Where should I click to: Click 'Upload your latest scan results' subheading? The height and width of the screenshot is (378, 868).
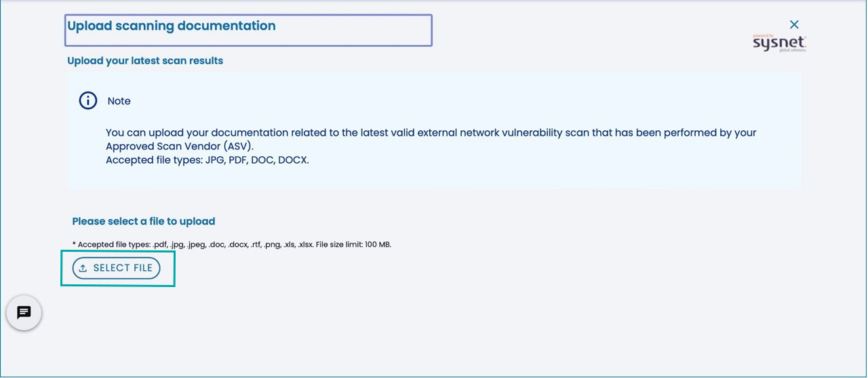[x=145, y=61]
